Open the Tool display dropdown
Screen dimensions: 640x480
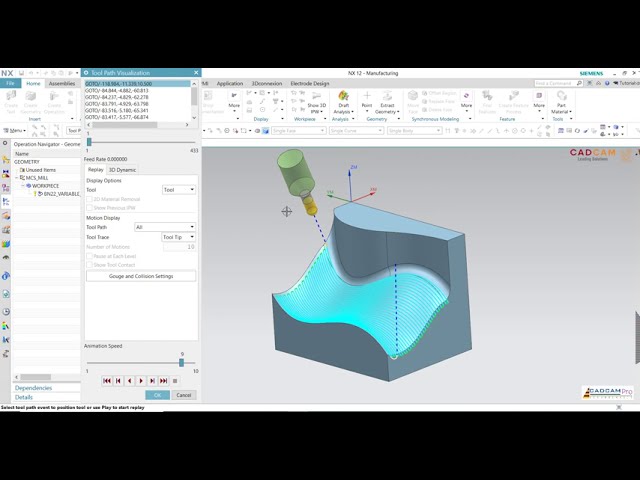[x=179, y=190]
